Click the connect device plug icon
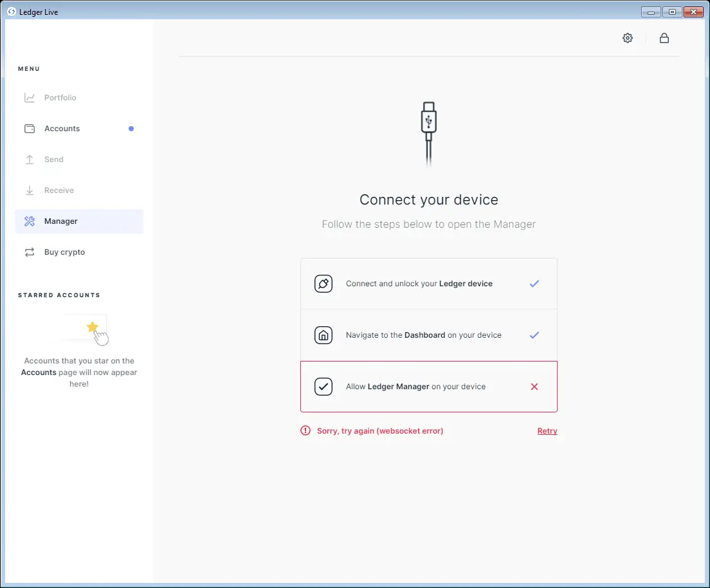This screenshot has height=588, width=710. pyautogui.click(x=323, y=284)
